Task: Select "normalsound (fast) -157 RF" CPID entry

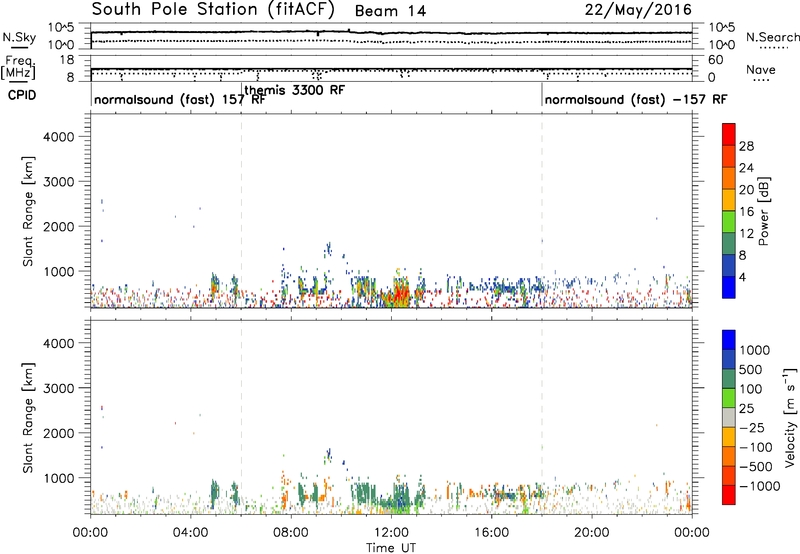Action: point(636,100)
